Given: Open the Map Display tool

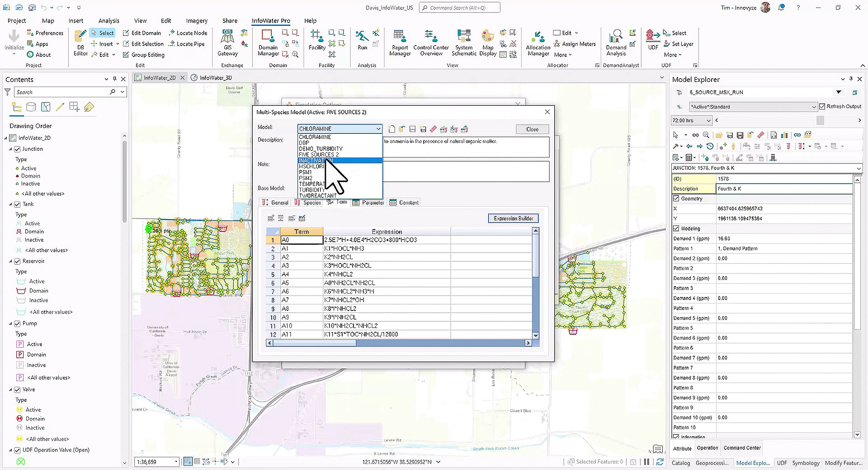Looking at the screenshot, I should click(488, 43).
